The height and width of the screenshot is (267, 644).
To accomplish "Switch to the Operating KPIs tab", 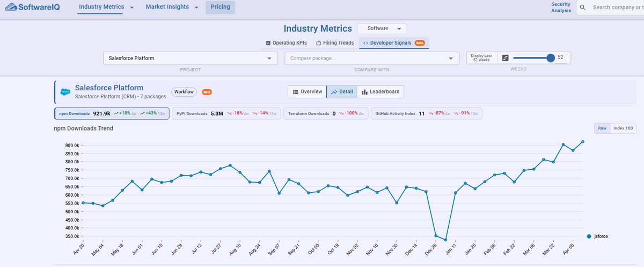I will [287, 42].
